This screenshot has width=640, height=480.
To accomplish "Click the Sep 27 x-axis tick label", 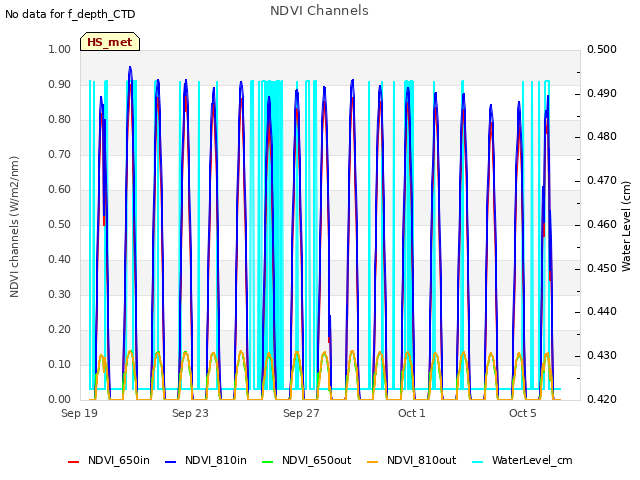I will pyautogui.click(x=301, y=413).
